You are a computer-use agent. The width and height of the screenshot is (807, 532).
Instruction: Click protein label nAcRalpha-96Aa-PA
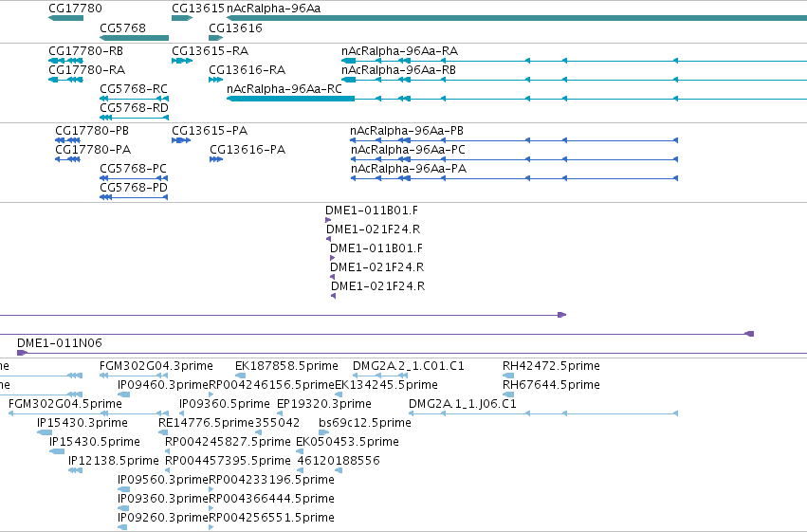[409, 169]
